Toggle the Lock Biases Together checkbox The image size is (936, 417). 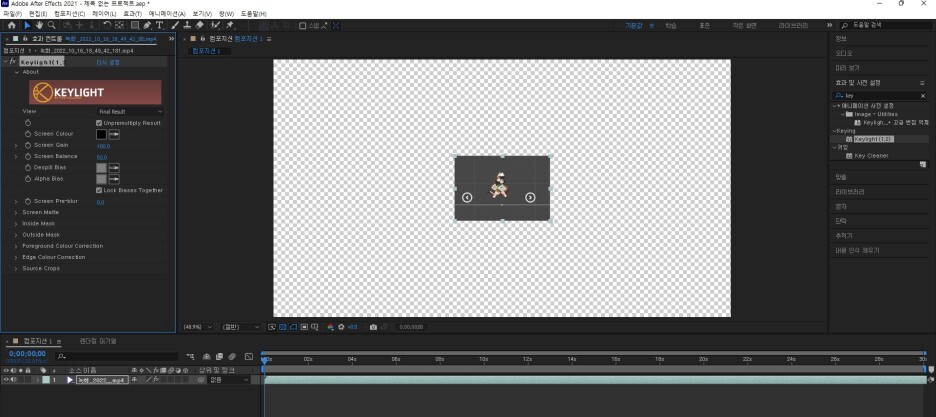(99, 190)
